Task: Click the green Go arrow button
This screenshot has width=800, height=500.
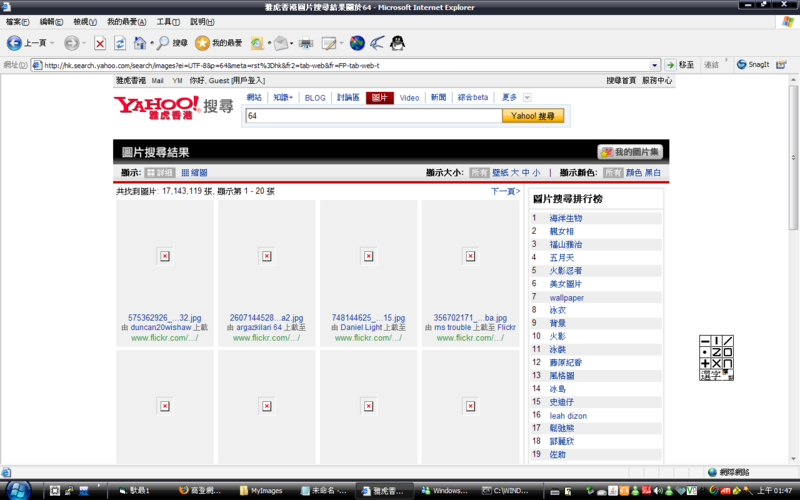Action: (670, 65)
